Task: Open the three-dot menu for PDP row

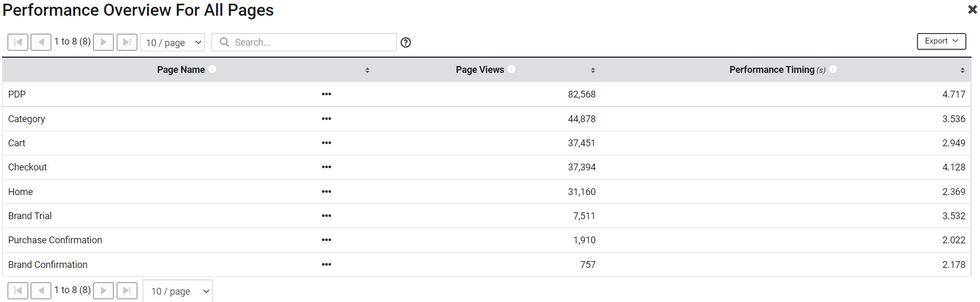Action: tap(326, 94)
